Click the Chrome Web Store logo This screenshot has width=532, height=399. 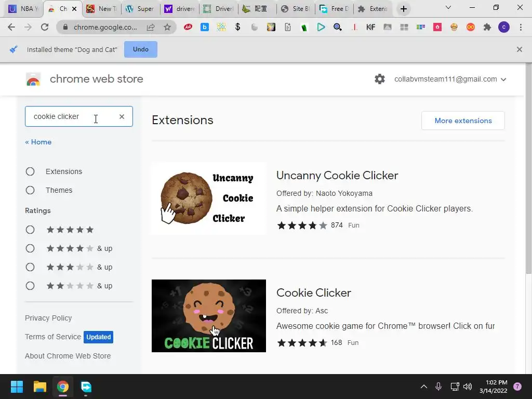coord(33,79)
